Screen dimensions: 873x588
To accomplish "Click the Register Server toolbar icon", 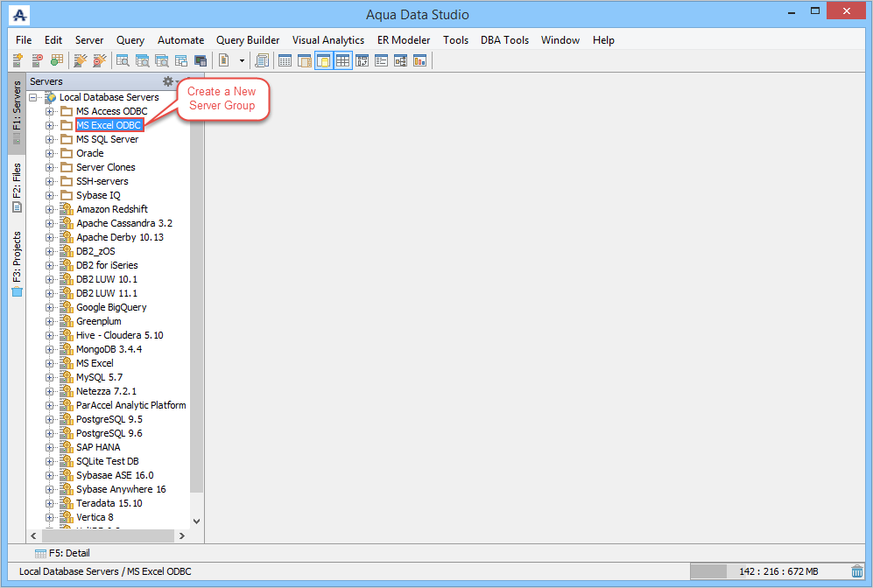I will 18,60.
